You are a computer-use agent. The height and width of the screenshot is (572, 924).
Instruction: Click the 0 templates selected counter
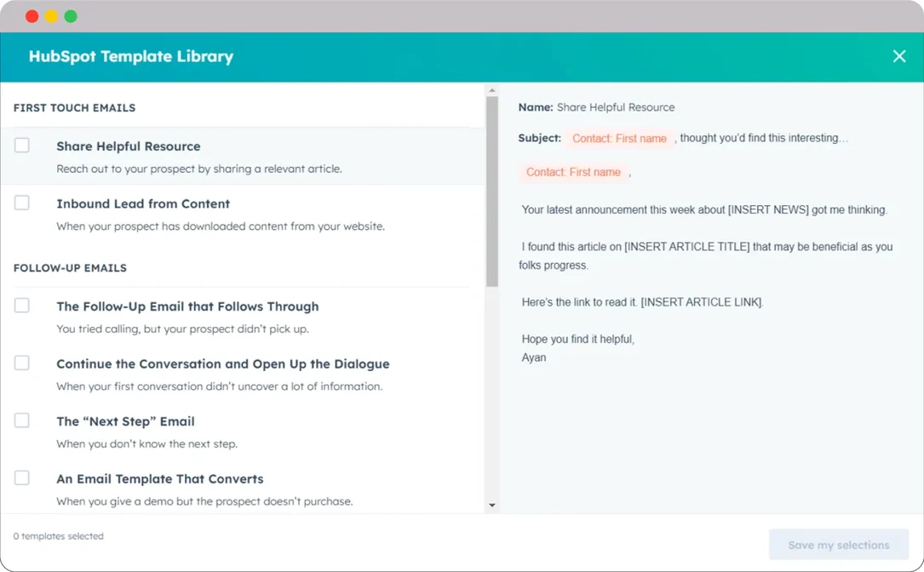click(x=57, y=536)
